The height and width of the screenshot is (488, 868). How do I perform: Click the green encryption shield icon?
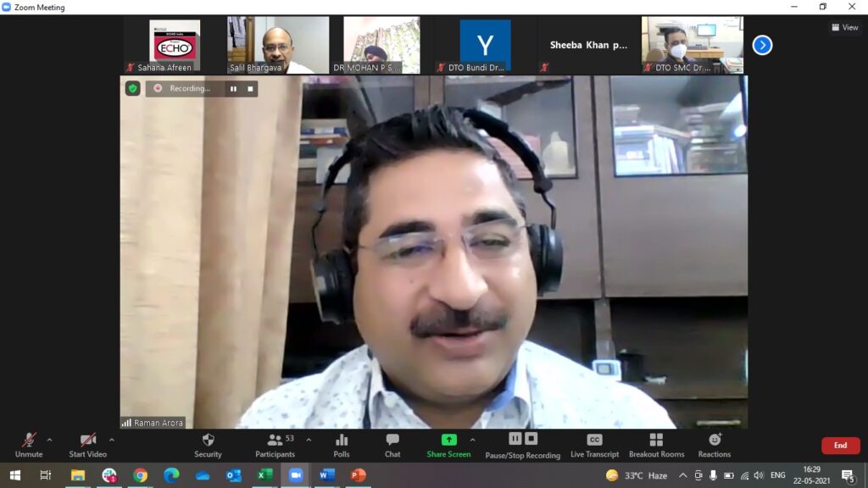133,88
